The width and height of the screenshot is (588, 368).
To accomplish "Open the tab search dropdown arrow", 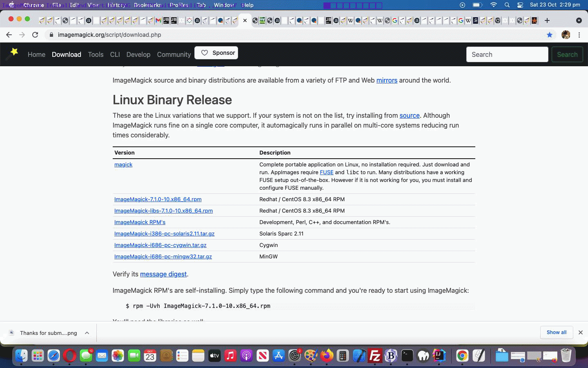I will pos(579,20).
